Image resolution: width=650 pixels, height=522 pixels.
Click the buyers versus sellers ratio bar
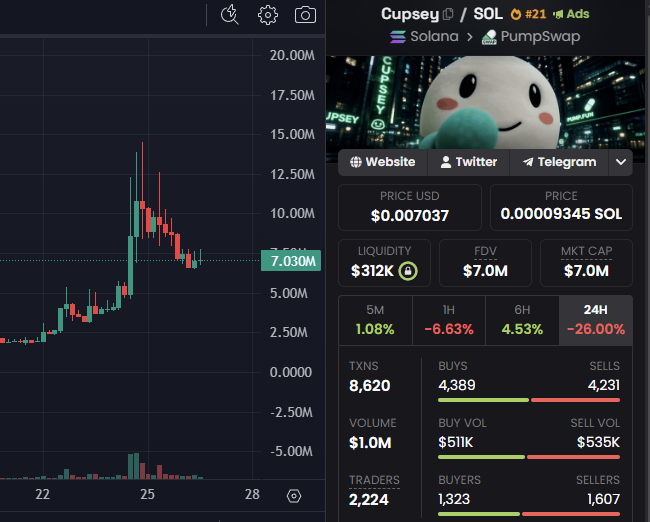tap(529, 514)
